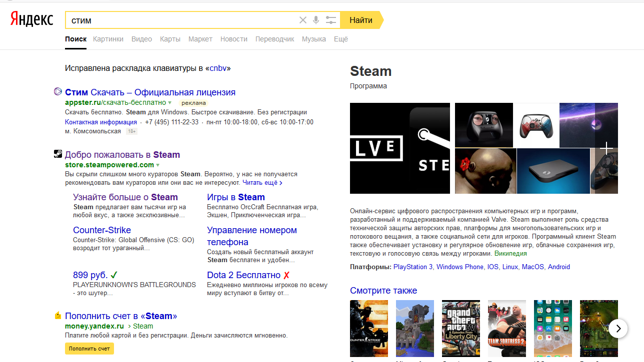Image resolution: width=644 pixels, height=362 pixels.
Task: Expand snippet with Читать ещё link
Action: tap(262, 183)
